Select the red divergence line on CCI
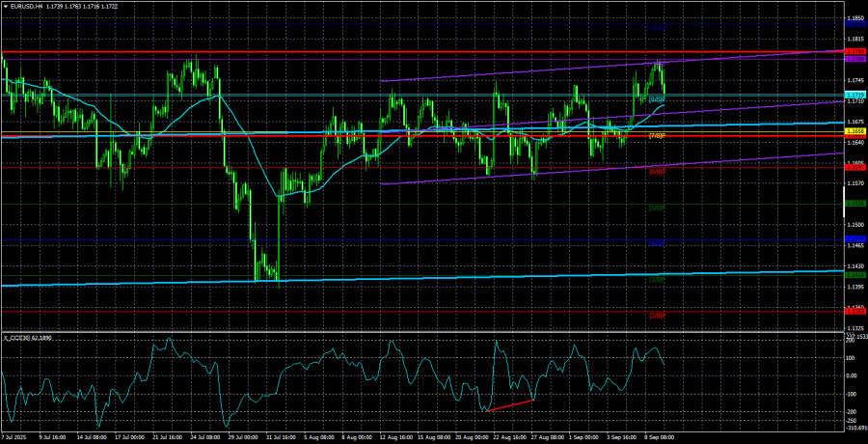The image size is (868, 444). [x=511, y=405]
